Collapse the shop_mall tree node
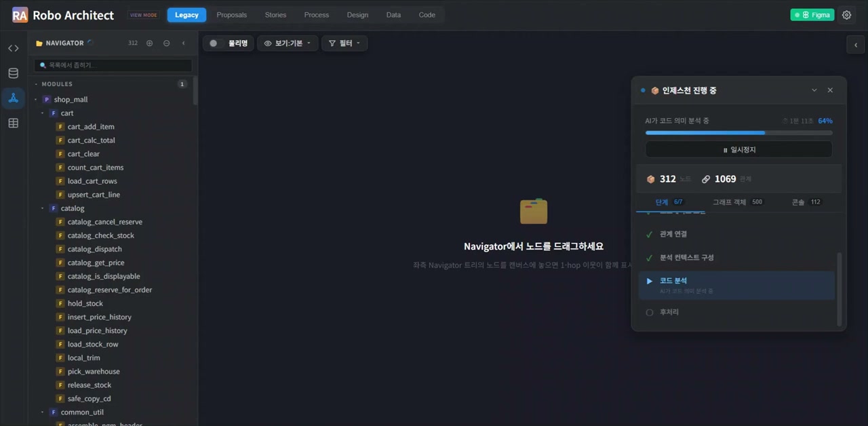 36,100
